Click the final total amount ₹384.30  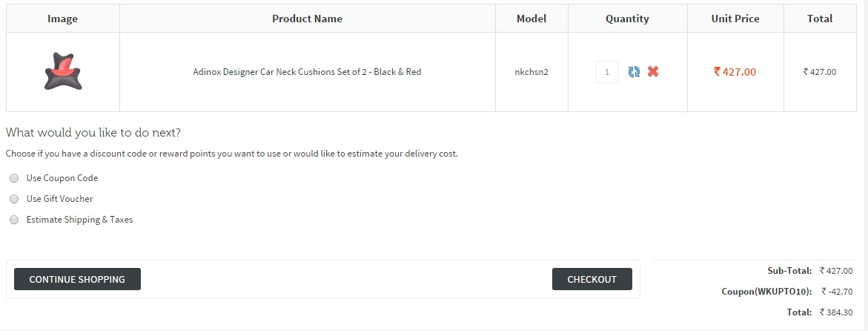click(x=837, y=312)
